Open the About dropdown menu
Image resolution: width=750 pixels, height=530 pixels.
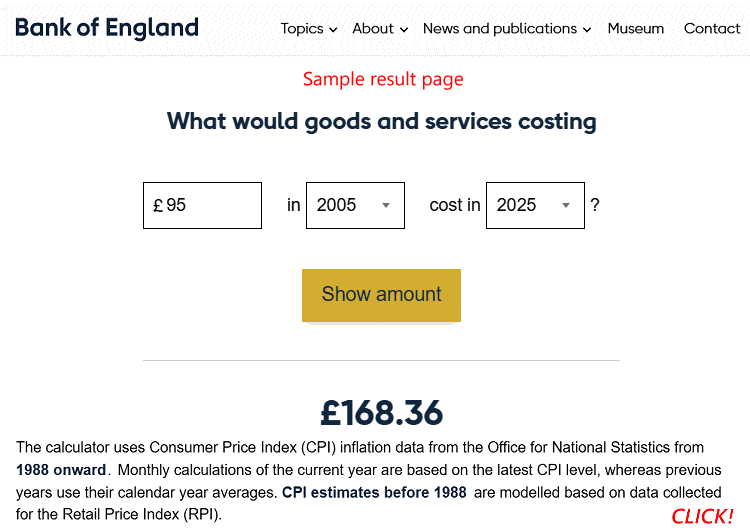click(380, 29)
